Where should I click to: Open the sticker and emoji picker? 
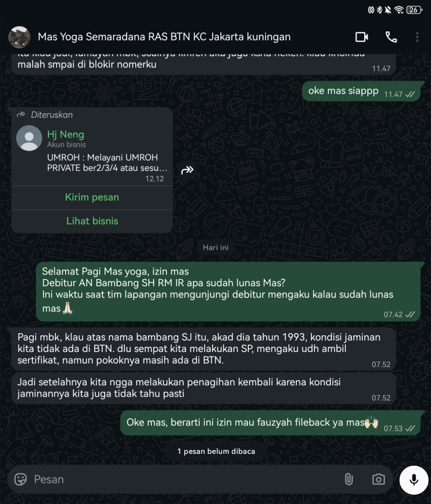(x=20, y=479)
